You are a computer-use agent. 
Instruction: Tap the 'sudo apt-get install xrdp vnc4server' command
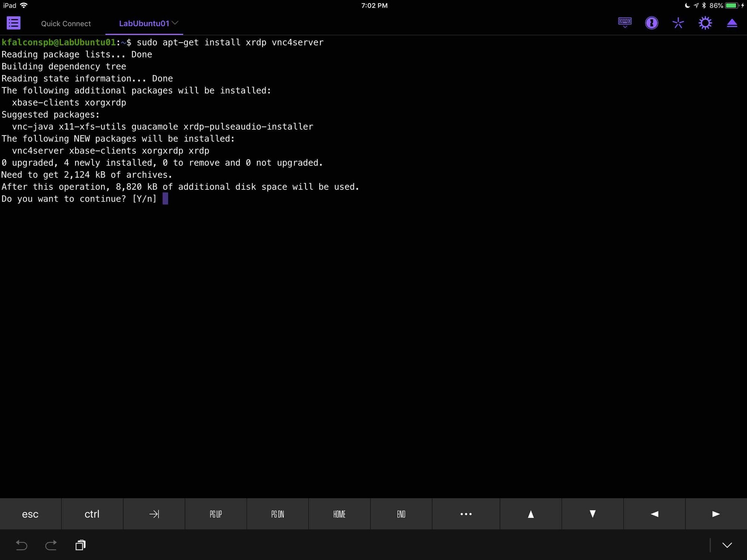[x=230, y=42]
